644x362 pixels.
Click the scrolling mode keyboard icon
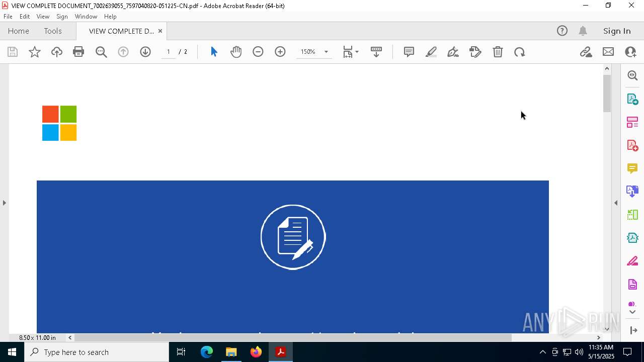tap(376, 52)
